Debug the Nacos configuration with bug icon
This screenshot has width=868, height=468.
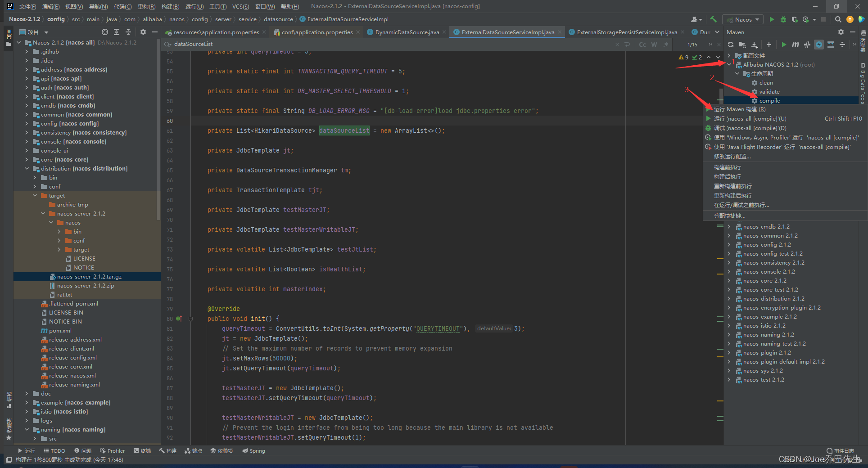click(783, 19)
